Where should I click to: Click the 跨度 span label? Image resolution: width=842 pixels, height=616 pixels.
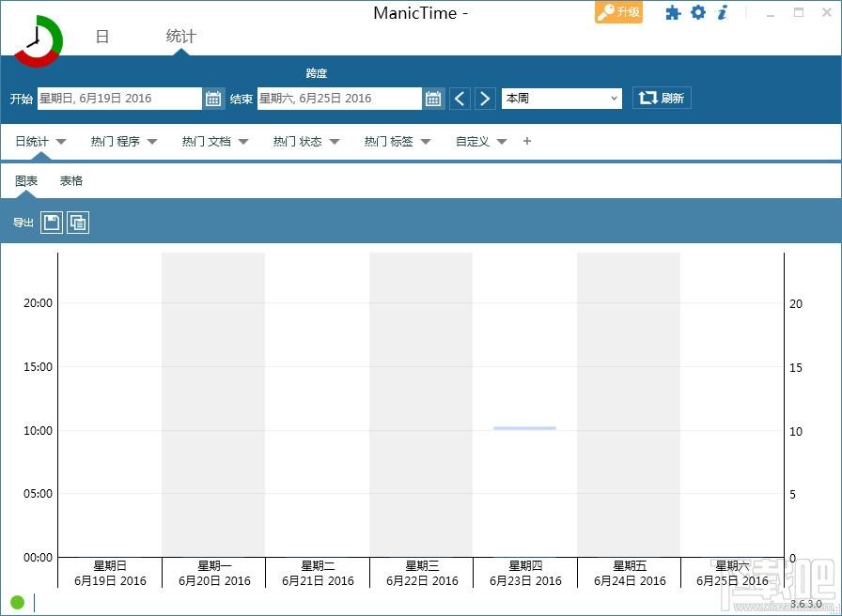(317, 73)
